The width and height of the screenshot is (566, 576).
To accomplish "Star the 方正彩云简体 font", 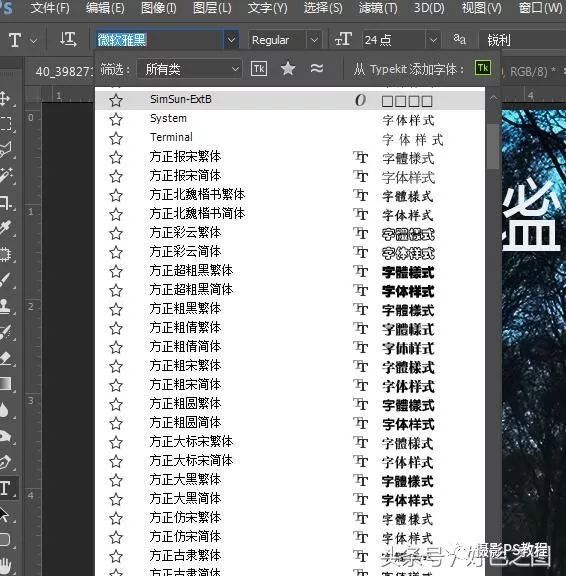I will pos(116,252).
